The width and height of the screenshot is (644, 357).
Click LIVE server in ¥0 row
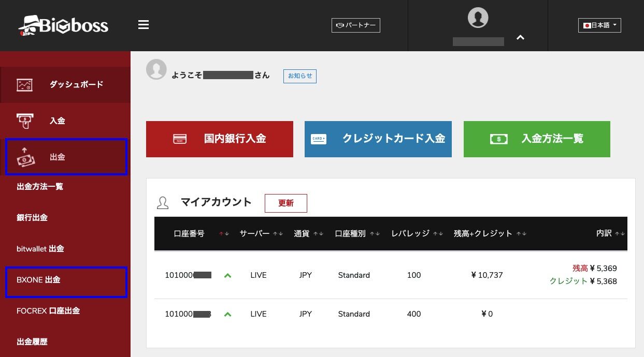(259, 314)
